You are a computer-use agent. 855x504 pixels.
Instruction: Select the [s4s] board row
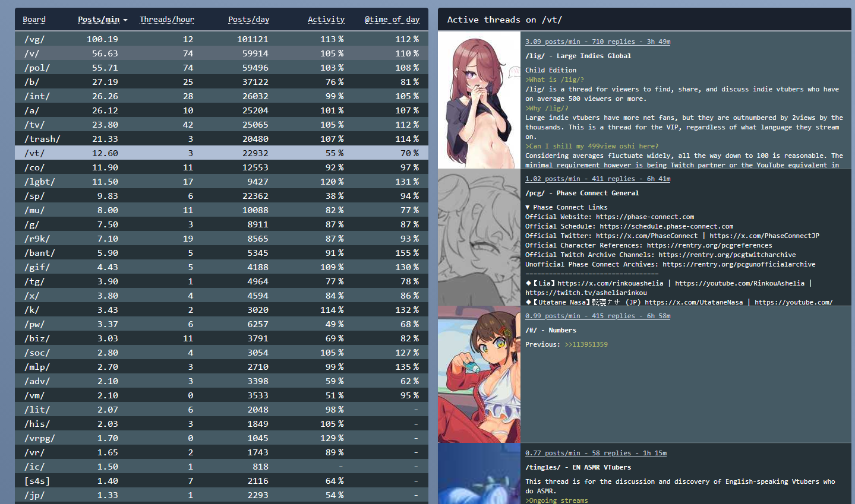point(222,481)
